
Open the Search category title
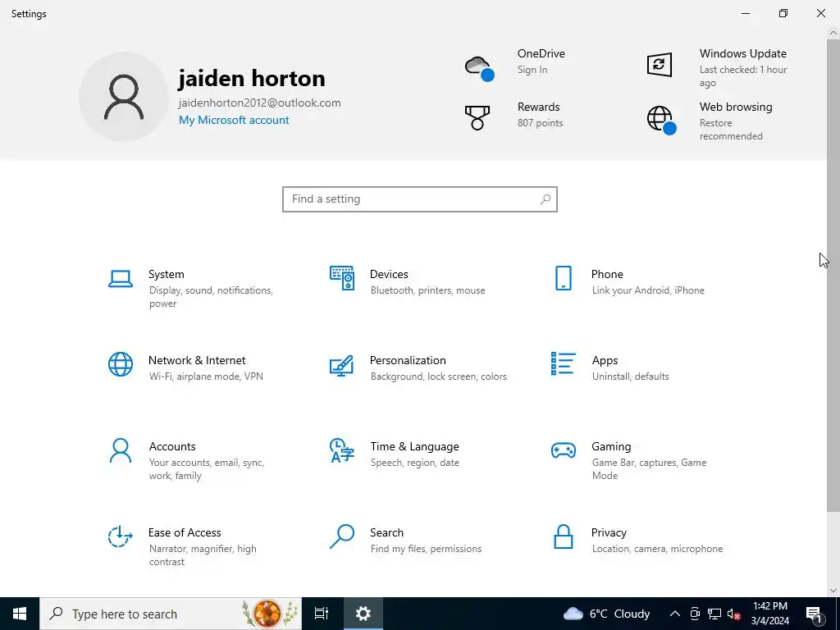[x=387, y=532]
